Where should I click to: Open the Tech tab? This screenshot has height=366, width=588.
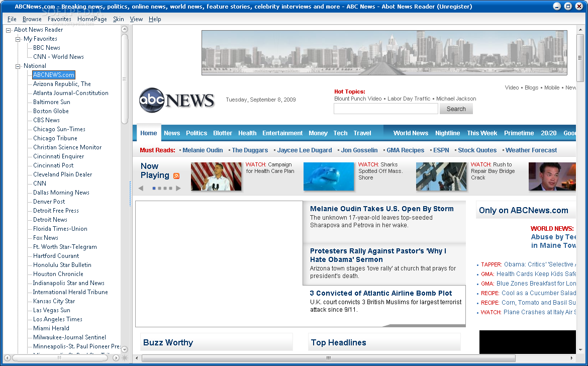pos(340,133)
